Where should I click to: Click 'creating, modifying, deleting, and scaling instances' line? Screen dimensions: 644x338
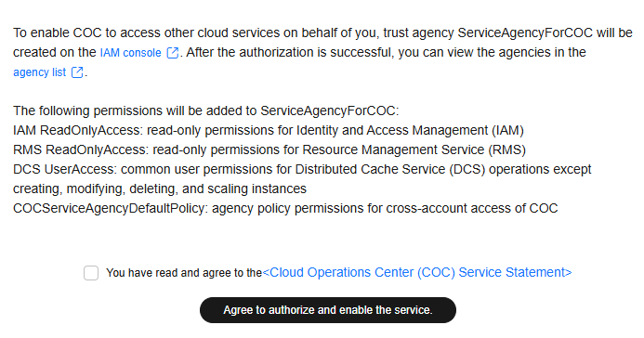coord(160,188)
